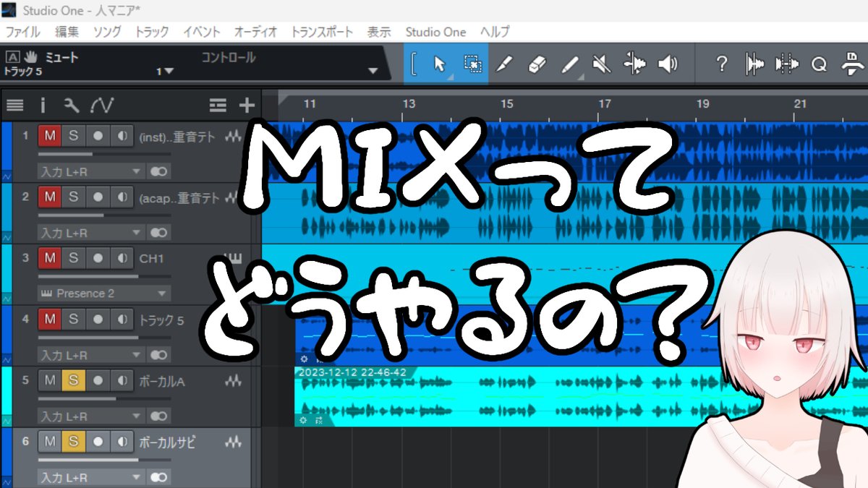The image size is (868, 488).
Task: Open トラック 5 入力 L+R dropdown
Action: pos(90,355)
